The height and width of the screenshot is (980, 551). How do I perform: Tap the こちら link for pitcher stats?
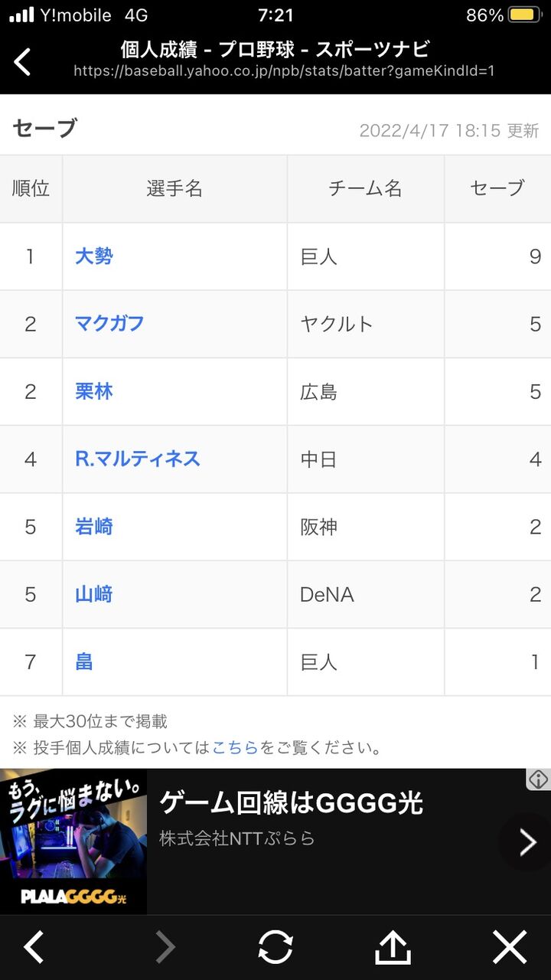pyautogui.click(x=235, y=748)
